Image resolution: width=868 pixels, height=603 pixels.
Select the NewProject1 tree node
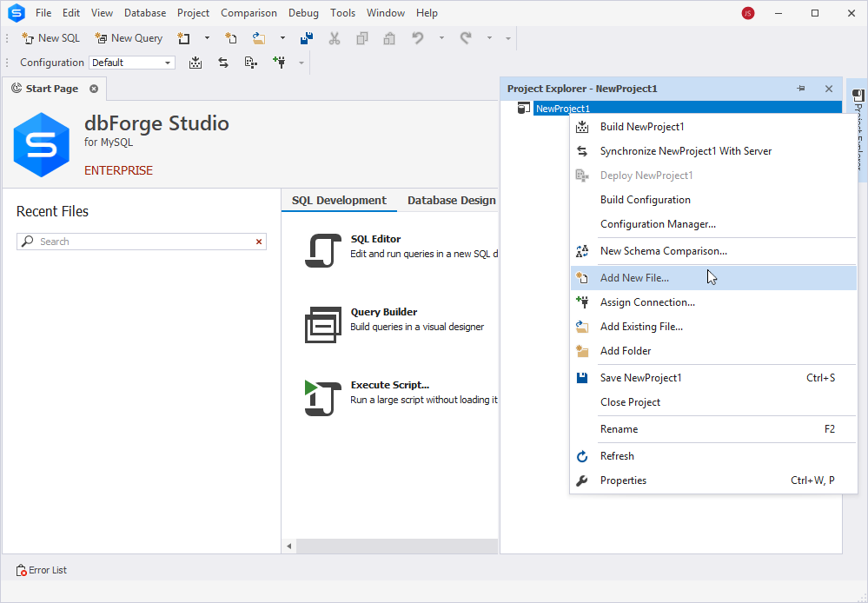click(562, 109)
